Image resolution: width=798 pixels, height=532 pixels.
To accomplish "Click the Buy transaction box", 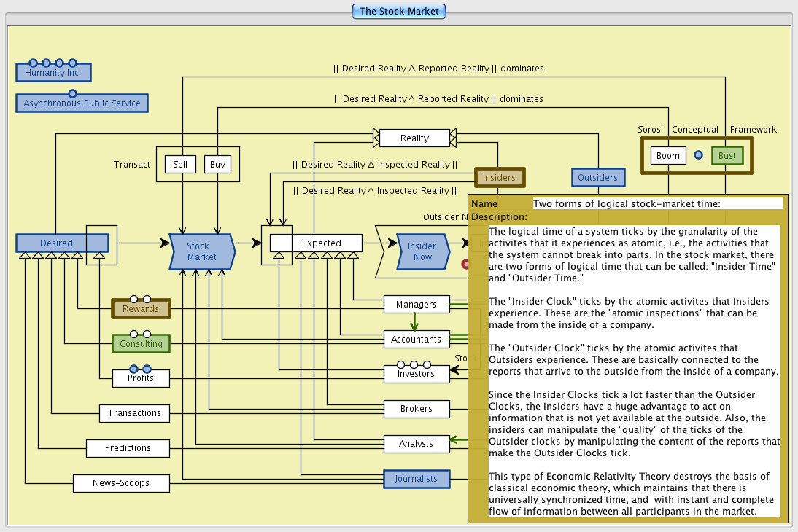I will click(x=217, y=165).
